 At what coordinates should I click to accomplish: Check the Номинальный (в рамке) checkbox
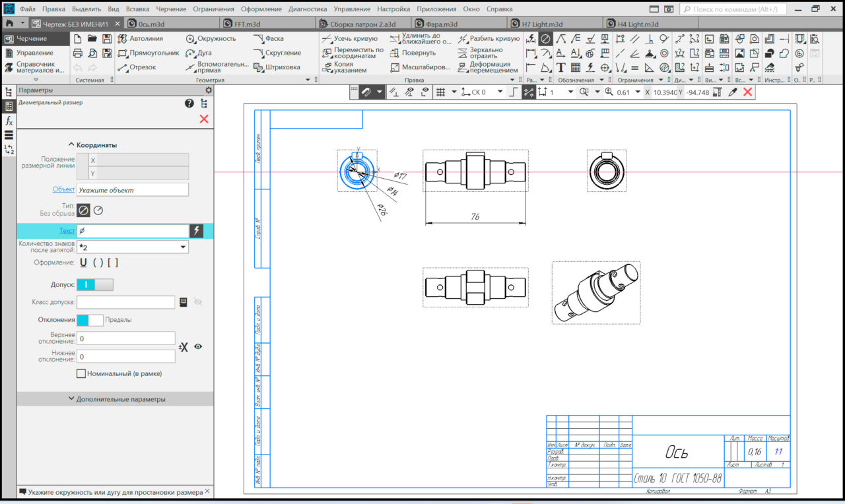click(81, 373)
